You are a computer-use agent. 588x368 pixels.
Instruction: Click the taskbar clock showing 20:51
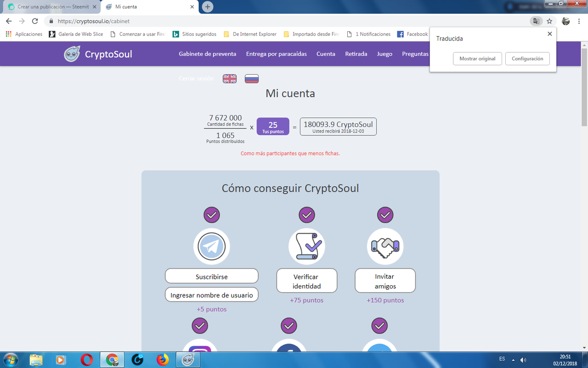(565, 356)
